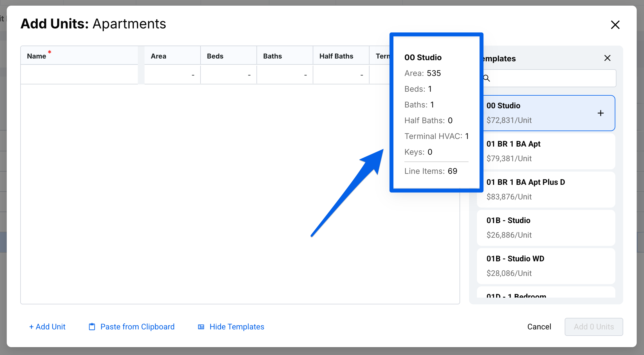644x355 pixels.
Task: Click the Add 0 Units button
Action: click(x=594, y=327)
